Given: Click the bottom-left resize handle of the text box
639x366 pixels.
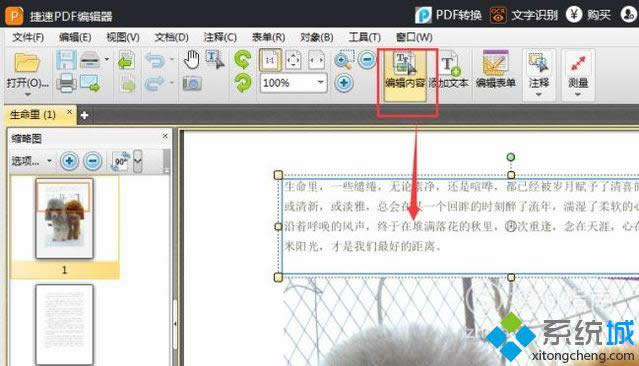Looking at the screenshot, I should (x=278, y=277).
